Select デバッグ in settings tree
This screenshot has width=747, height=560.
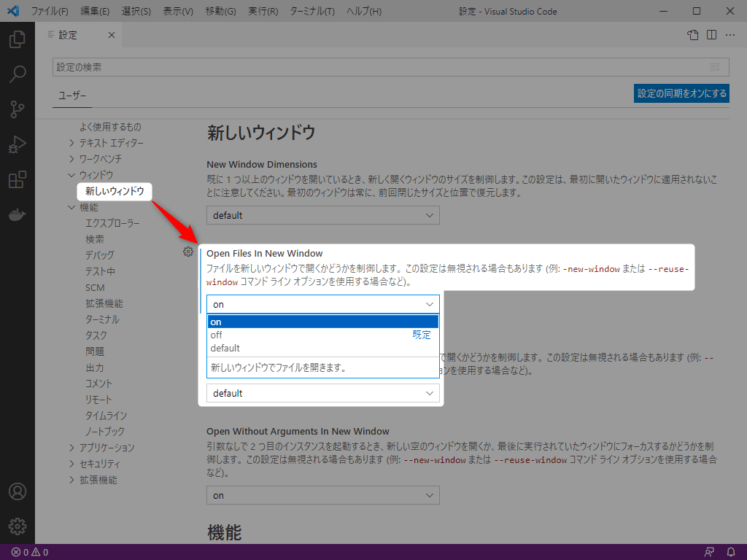tap(99, 255)
